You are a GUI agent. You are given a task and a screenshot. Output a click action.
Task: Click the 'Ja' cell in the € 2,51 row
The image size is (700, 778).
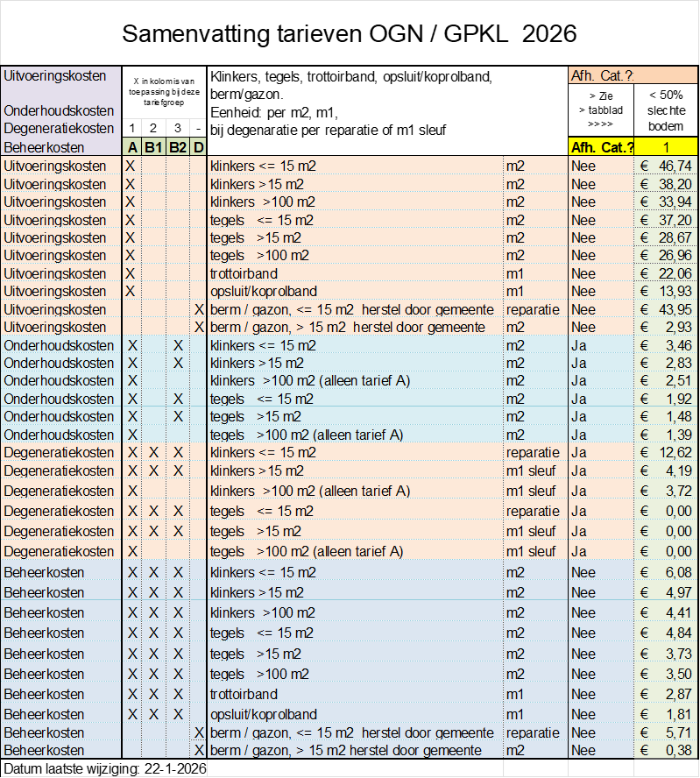click(579, 380)
